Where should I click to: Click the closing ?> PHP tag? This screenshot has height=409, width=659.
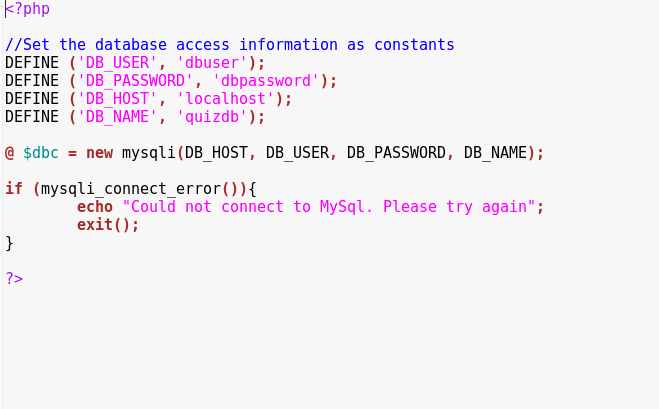click(x=14, y=279)
